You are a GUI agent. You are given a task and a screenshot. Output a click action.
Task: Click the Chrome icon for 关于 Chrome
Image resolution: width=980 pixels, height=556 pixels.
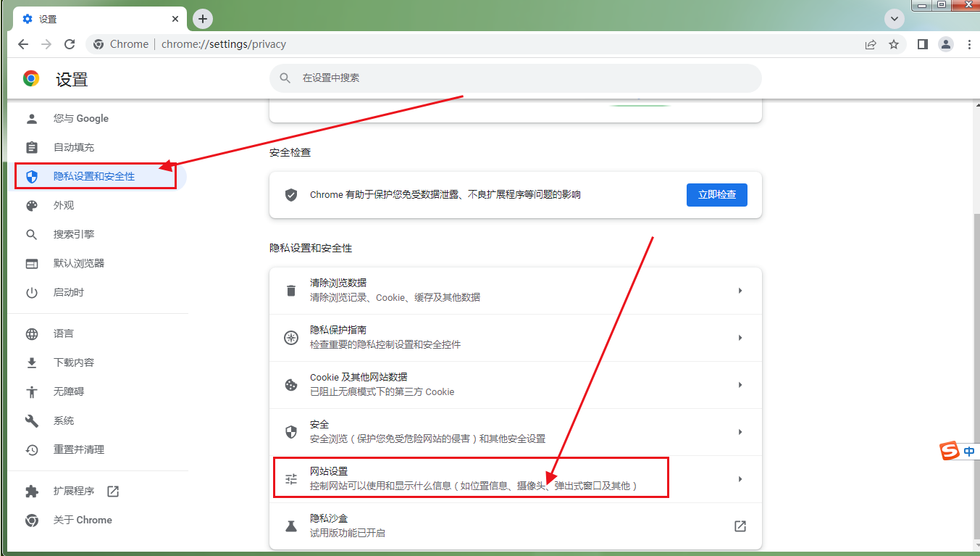pyautogui.click(x=32, y=520)
